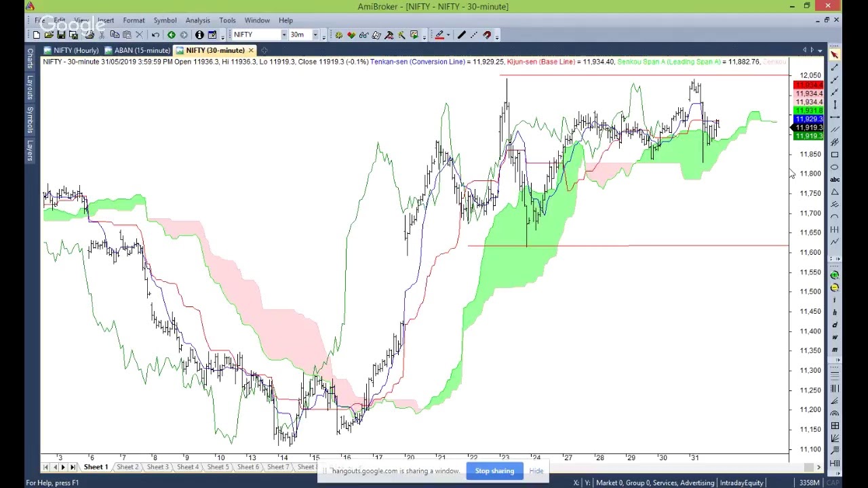This screenshot has height=488, width=868.
Task: Click the IntradayEquity status bar entry
Action: (x=741, y=483)
